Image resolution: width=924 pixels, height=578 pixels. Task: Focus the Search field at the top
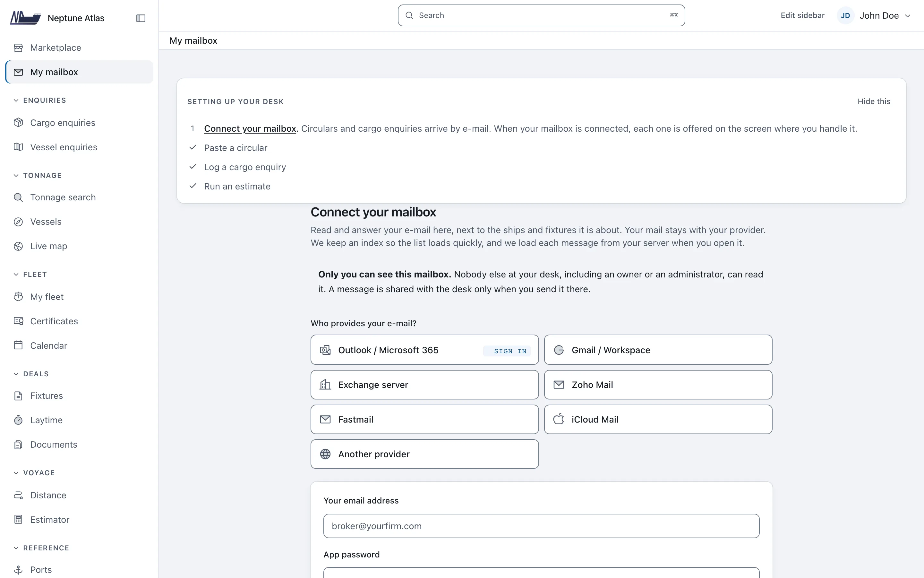541,15
